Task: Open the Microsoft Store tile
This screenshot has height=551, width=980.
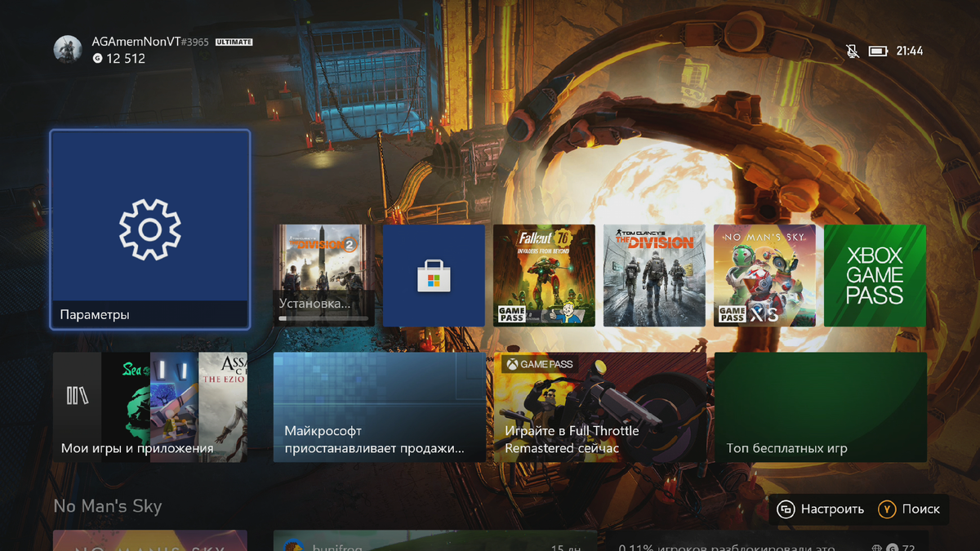Action: point(434,276)
